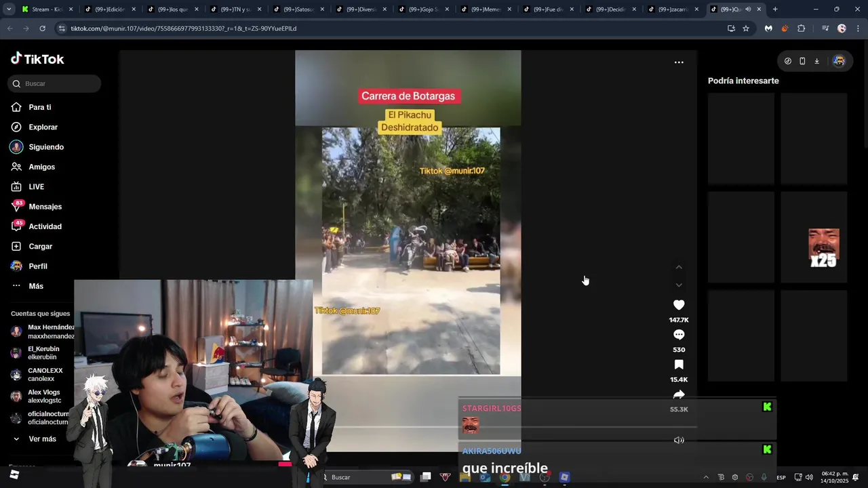This screenshot has height=488, width=868.
Task: Open the taskbar volume control
Action: coord(809,477)
